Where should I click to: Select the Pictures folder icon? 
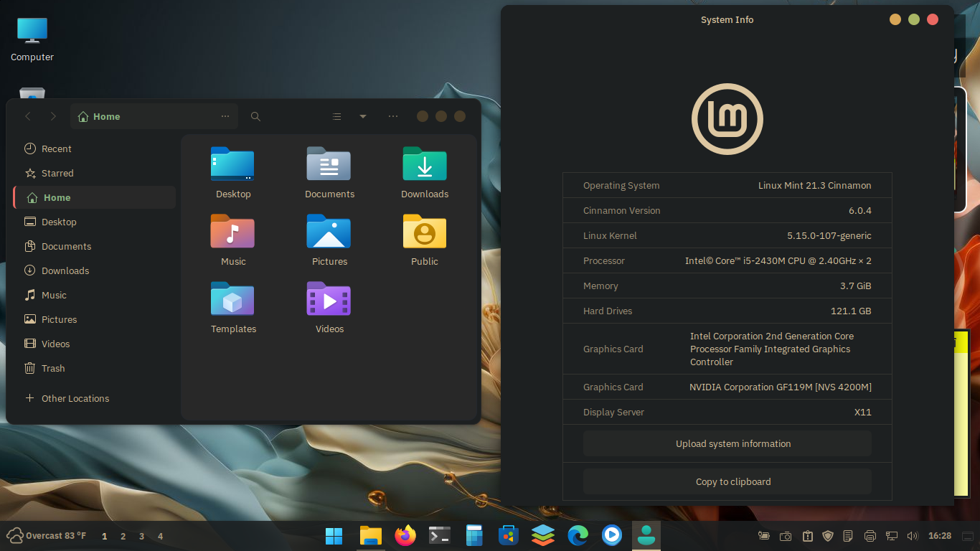(x=329, y=231)
